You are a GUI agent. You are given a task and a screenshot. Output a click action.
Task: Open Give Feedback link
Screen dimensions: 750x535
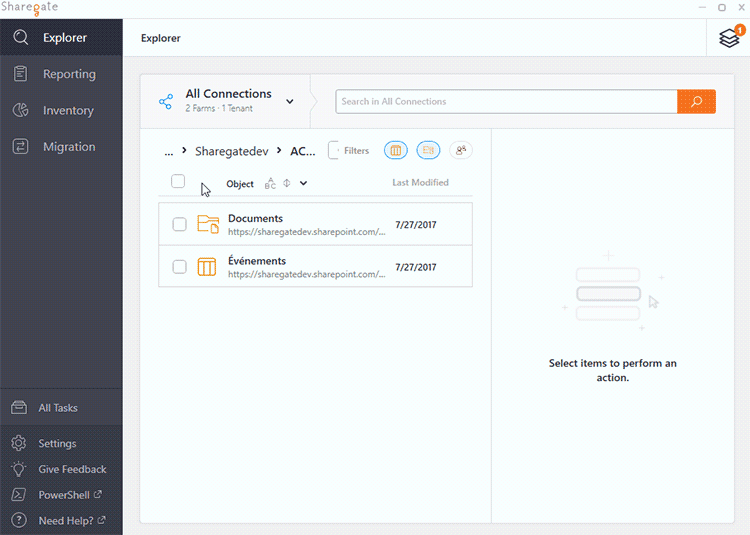tap(72, 469)
